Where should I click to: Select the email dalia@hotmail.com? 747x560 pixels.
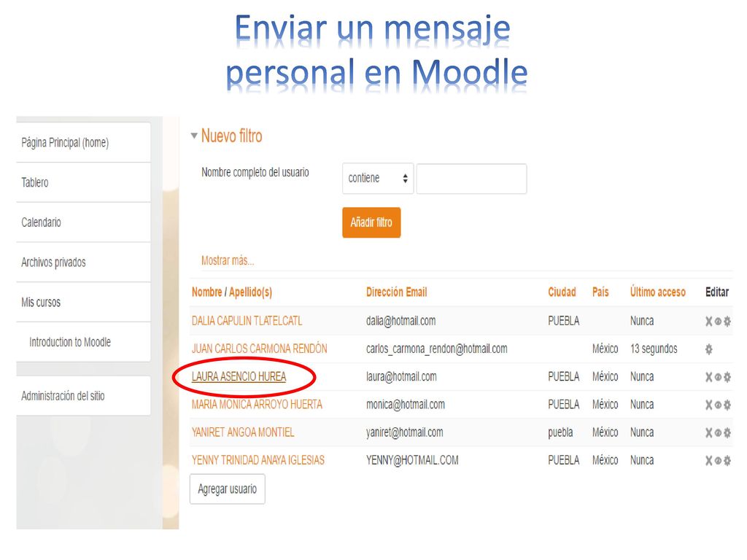point(400,321)
